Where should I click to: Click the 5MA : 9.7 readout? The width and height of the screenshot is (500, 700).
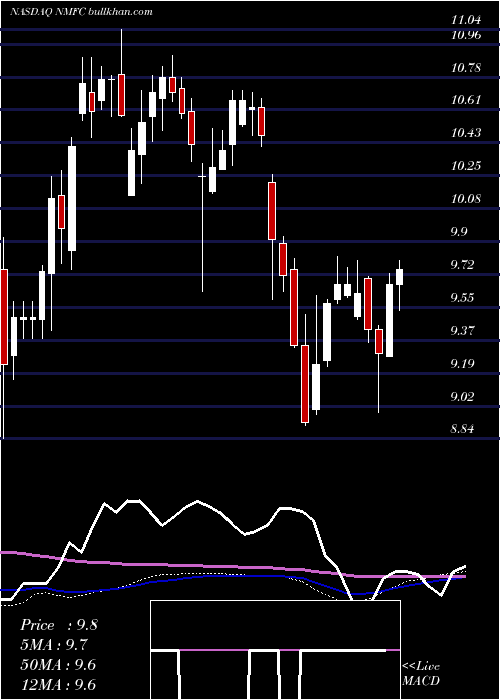54,645
